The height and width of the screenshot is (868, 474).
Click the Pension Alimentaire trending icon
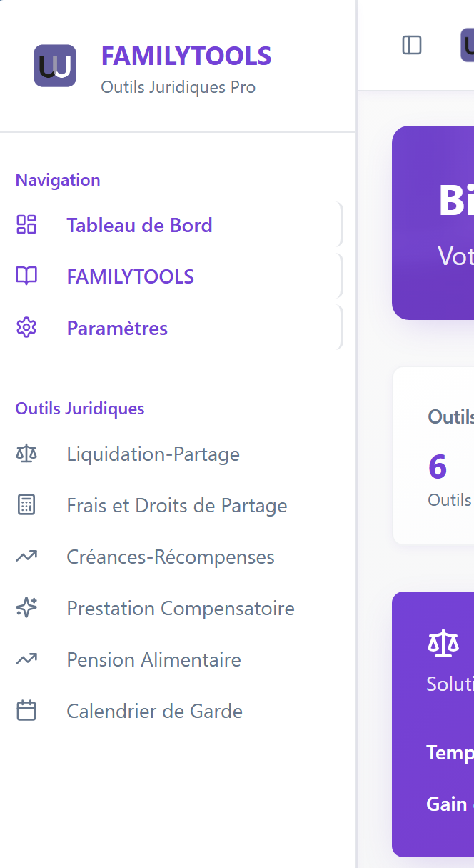(26, 659)
